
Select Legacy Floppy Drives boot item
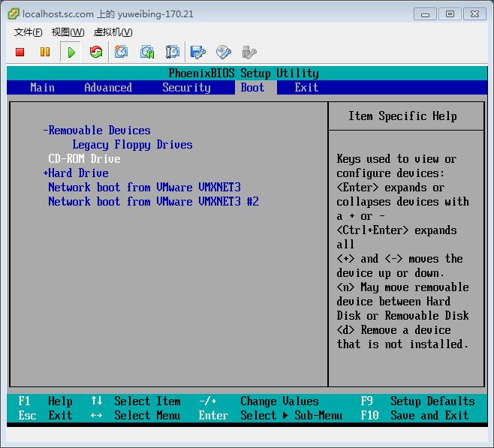tap(132, 145)
